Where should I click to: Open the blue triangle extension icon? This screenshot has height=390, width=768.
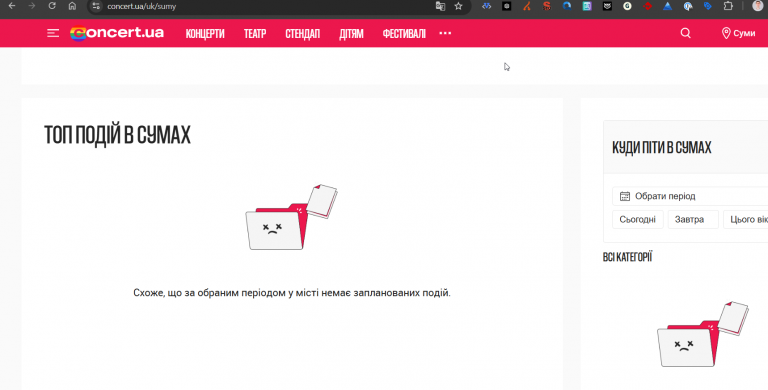[x=668, y=6]
